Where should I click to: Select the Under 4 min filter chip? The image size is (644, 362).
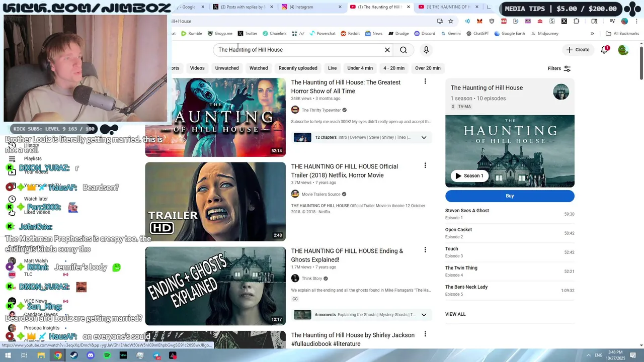[360, 68]
